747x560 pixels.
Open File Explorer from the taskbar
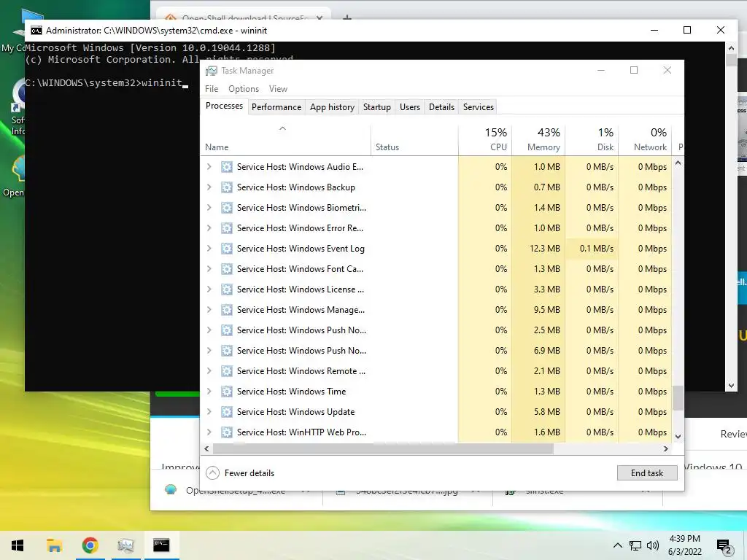pos(54,545)
